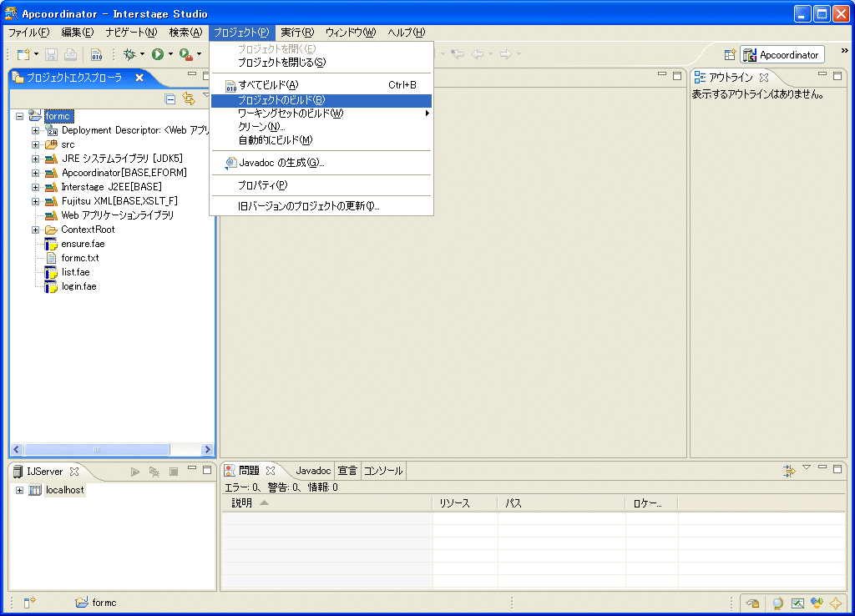Viewport: 855px width, 616px height.
Task: Switch to the Console tab
Action: tap(383, 471)
